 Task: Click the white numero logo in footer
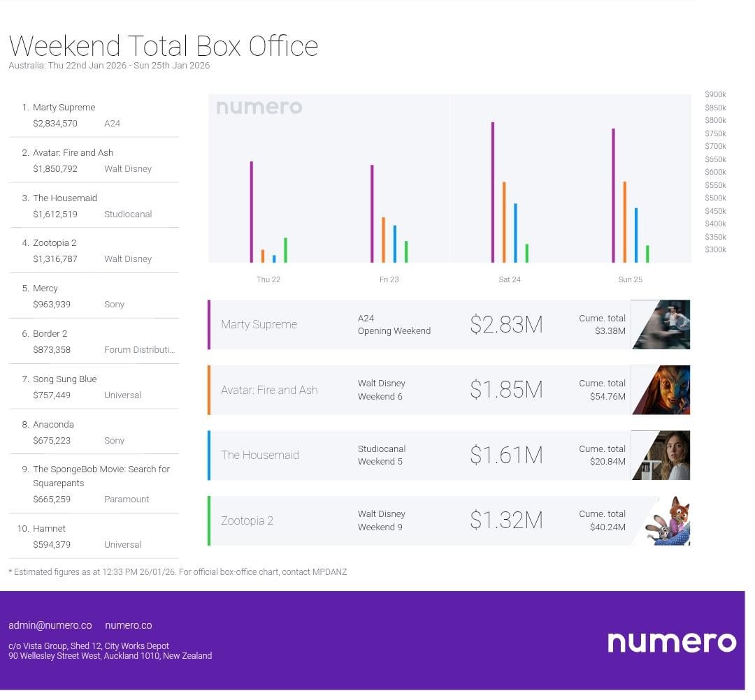pos(671,641)
